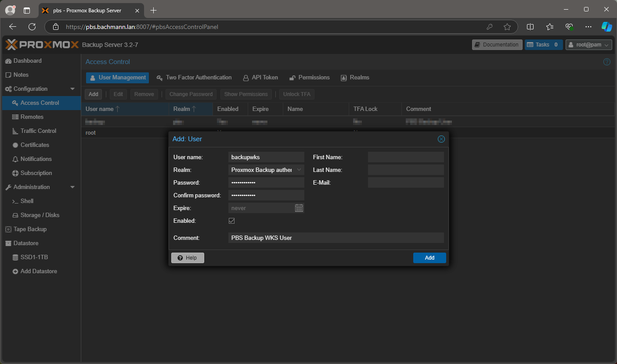This screenshot has height=364, width=617.
Task: Click the blue Add button in dialog
Action: point(429,258)
